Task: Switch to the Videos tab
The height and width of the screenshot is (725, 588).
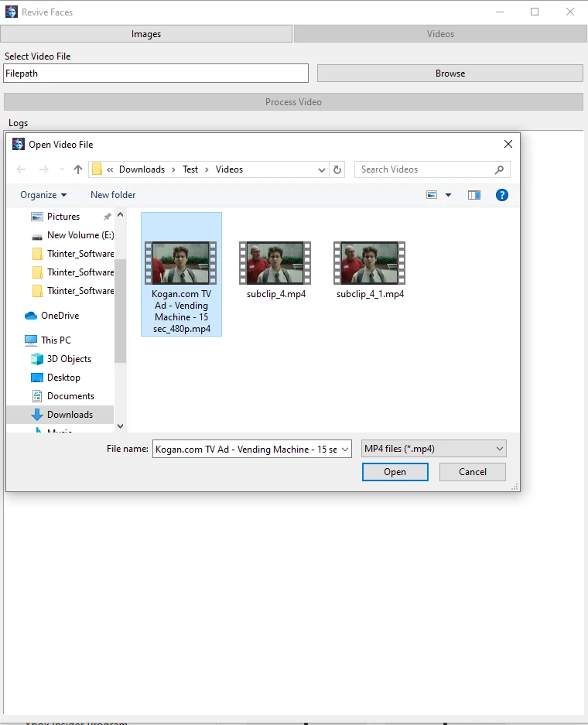Action: 440,34
